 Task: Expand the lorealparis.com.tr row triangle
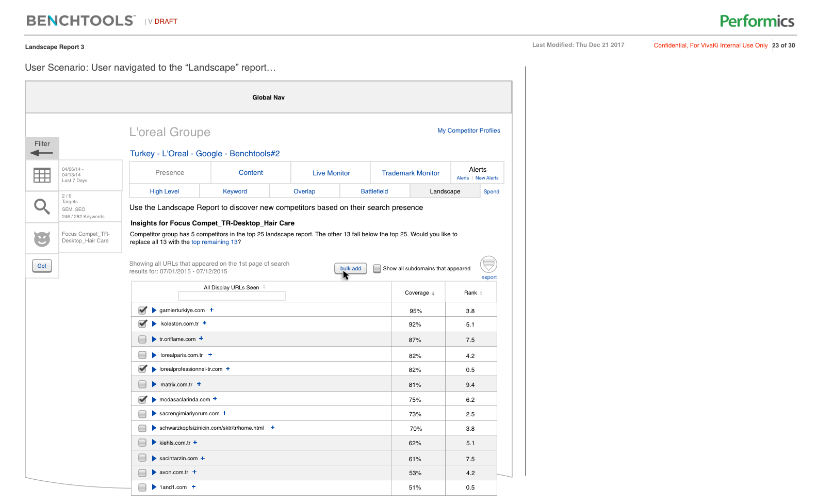pyautogui.click(x=154, y=355)
